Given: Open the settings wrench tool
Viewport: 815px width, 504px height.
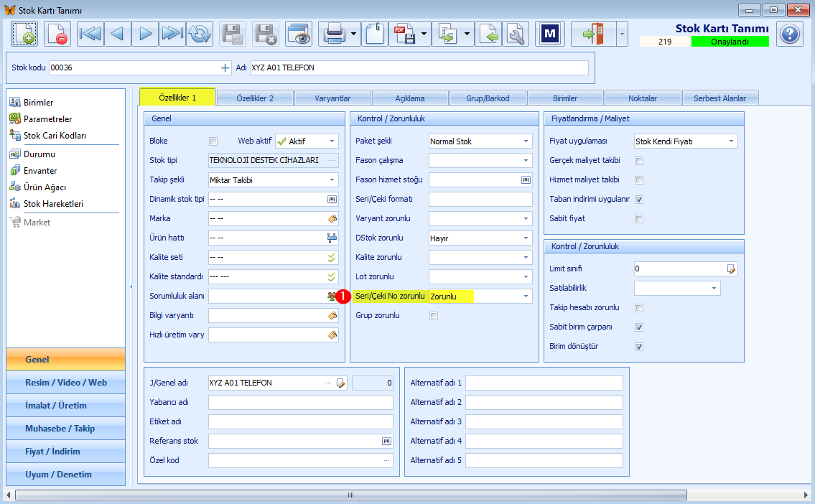Looking at the screenshot, I should click(x=516, y=34).
